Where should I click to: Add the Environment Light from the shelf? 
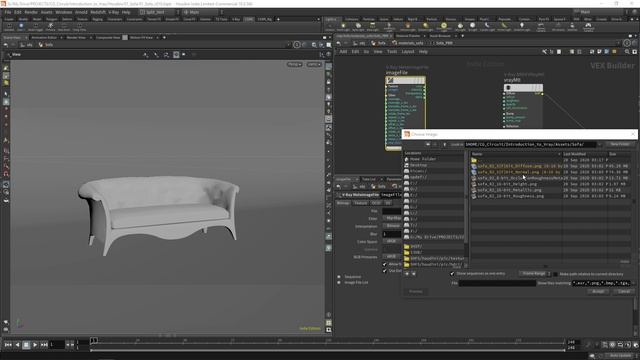pyautogui.click(x=444, y=27)
